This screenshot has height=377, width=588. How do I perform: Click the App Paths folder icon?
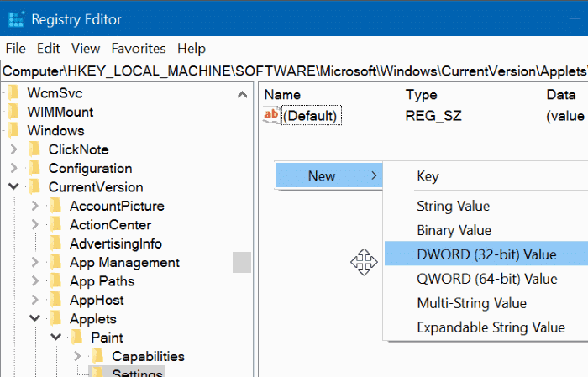[x=55, y=280]
